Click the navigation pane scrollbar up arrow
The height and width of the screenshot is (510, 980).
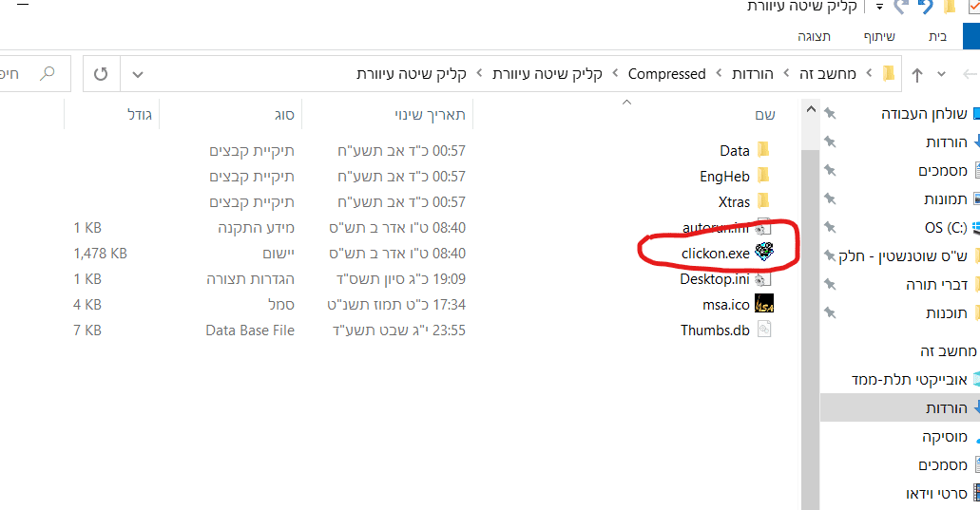pos(811,109)
